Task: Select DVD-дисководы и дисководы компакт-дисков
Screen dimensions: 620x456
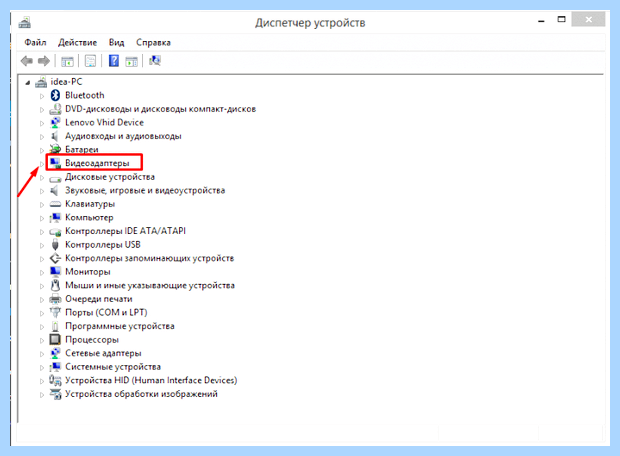Action: (161, 109)
